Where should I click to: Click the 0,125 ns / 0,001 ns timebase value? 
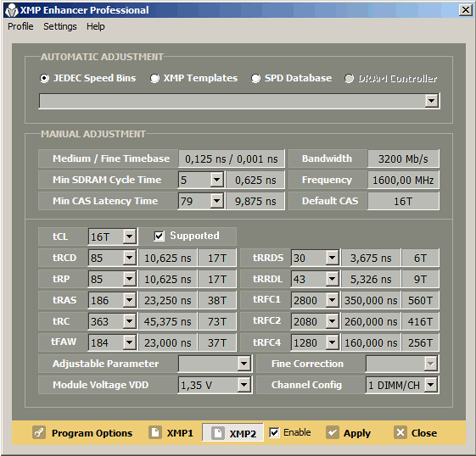(x=232, y=158)
